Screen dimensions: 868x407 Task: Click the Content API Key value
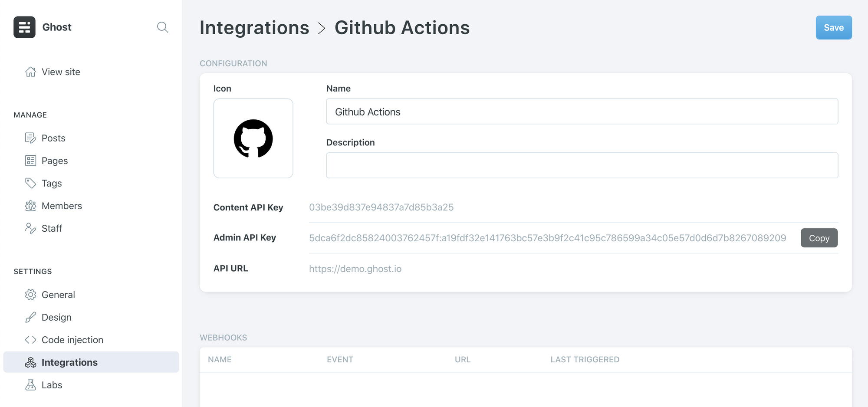(x=381, y=207)
